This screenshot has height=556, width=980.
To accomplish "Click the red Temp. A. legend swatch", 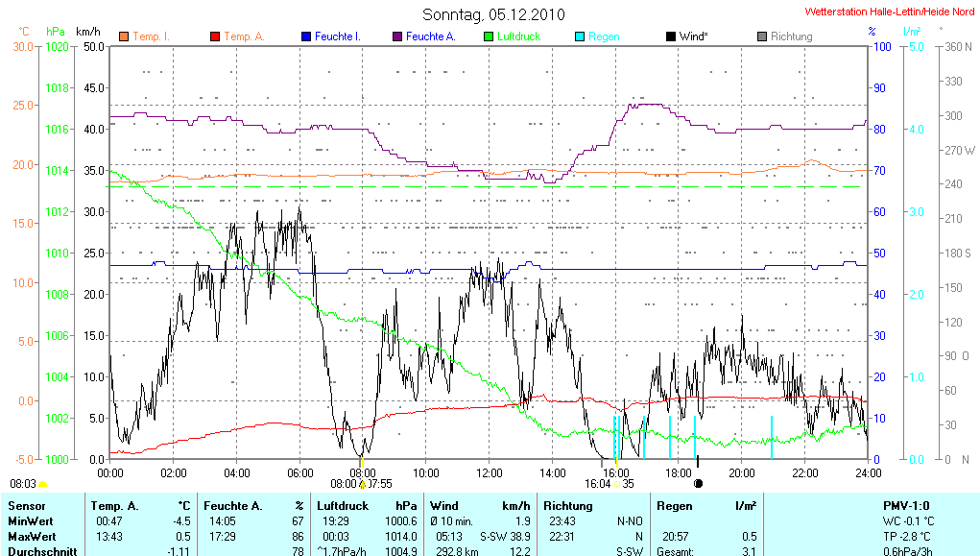I will [x=215, y=36].
